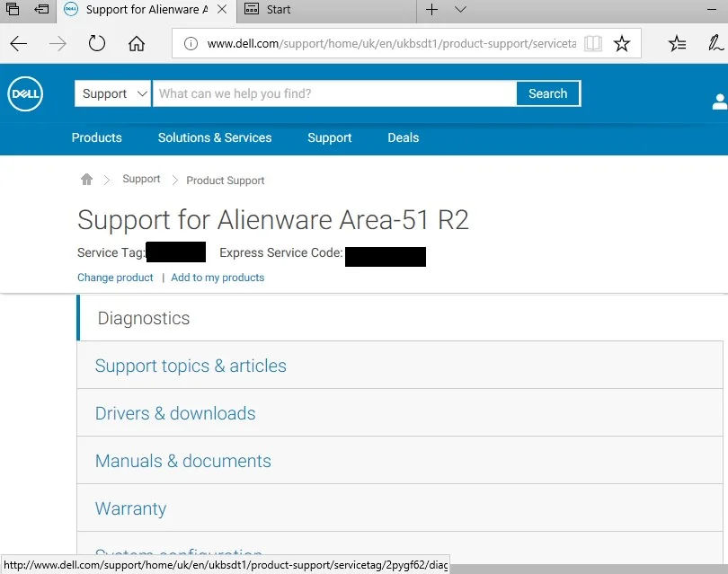Click the browser Forward arrow

pos(58,44)
